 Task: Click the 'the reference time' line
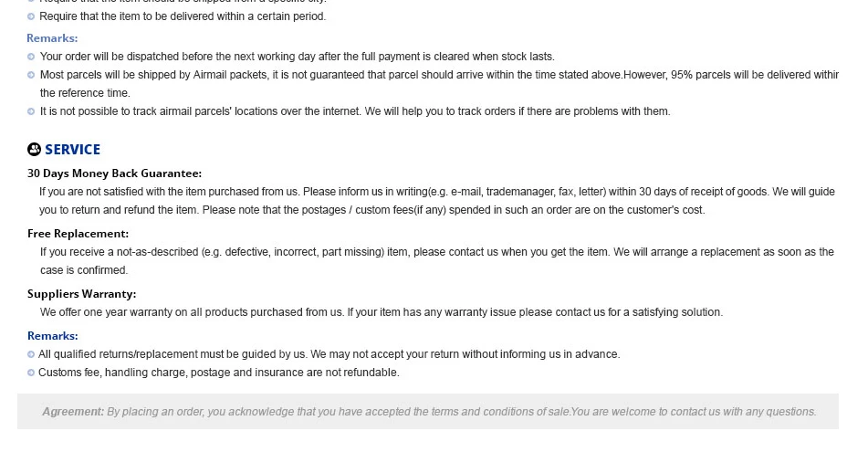(x=85, y=93)
